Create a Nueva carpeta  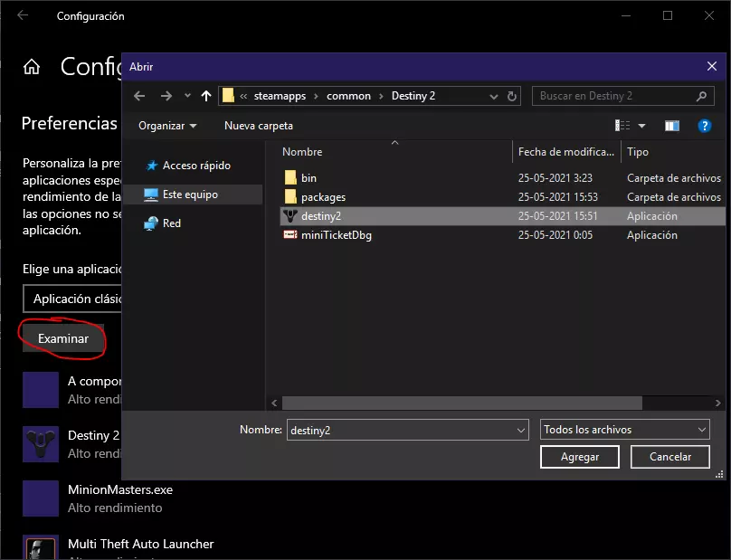pyautogui.click(x=259, y=126)
